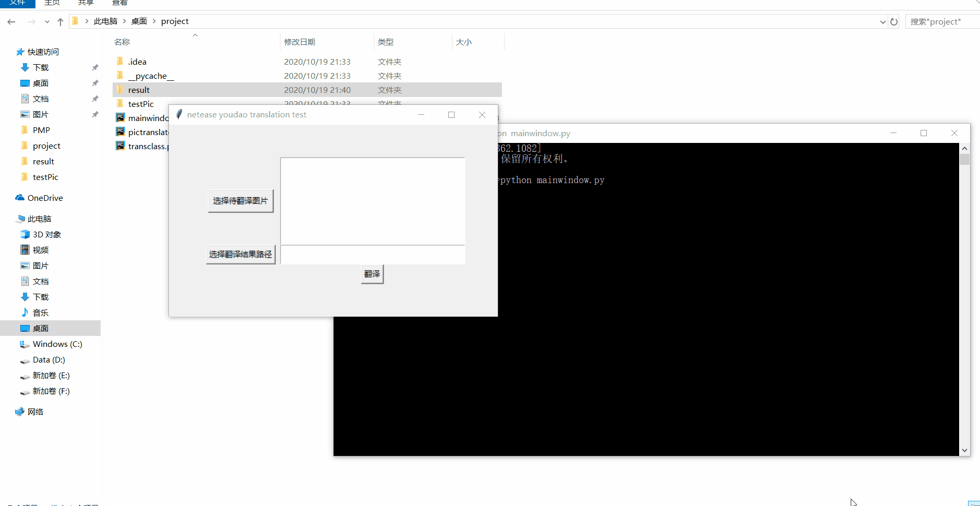Open project folder in sidebar

click(x=46, y=146)
